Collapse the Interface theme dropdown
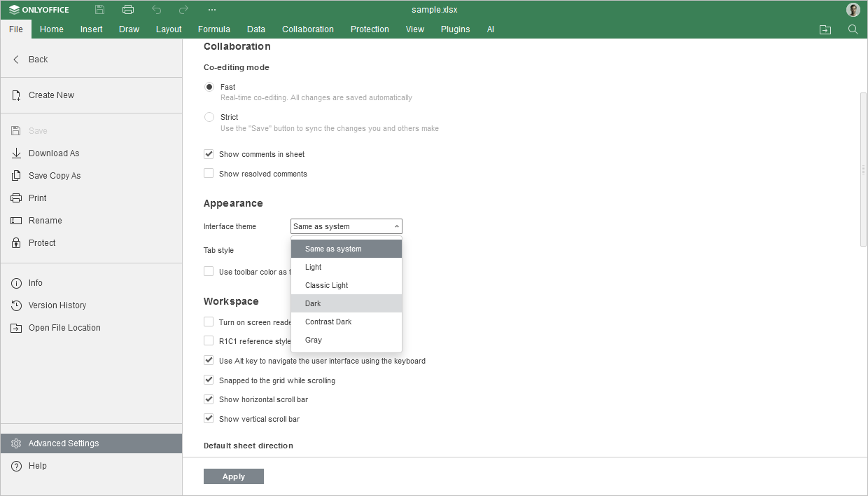Screen dimensions: 868x496 click(x=346, y=226)
